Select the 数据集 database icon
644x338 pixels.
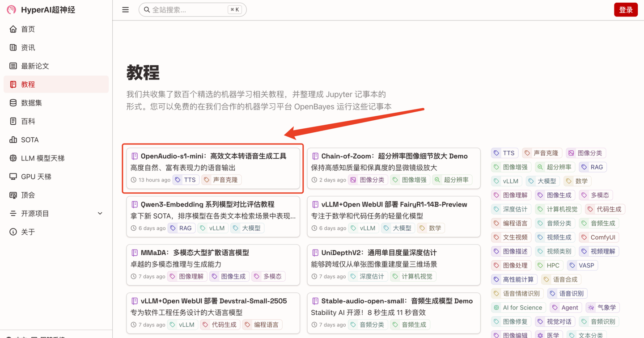[x=13, y=102]
